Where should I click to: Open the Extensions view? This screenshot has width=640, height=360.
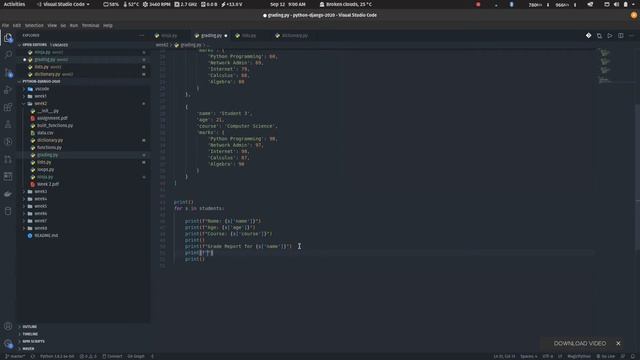pyautogui.click(x=8, y=107)
